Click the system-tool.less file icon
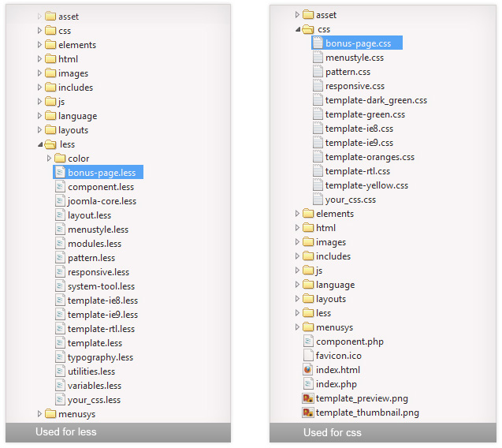The image size is (502, 448). click(x=60, y=286)
